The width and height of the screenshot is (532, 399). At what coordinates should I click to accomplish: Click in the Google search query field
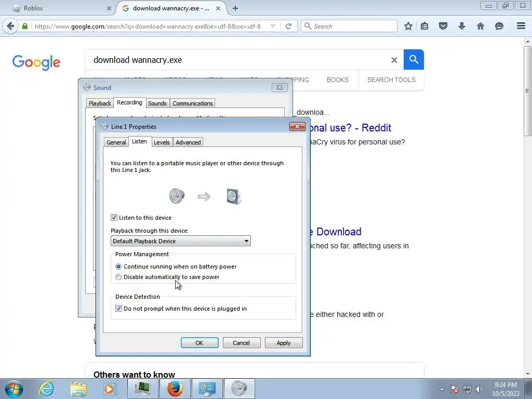tap(237, 60)
